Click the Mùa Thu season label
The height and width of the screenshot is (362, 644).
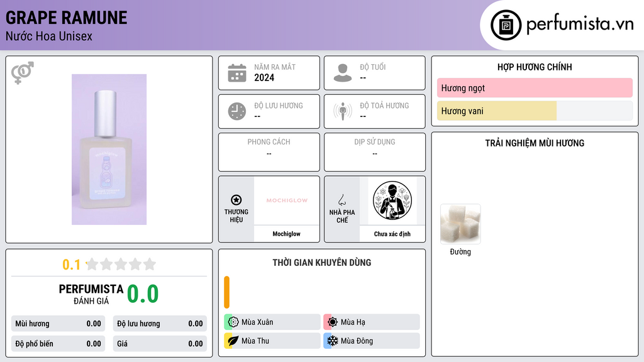255,341
